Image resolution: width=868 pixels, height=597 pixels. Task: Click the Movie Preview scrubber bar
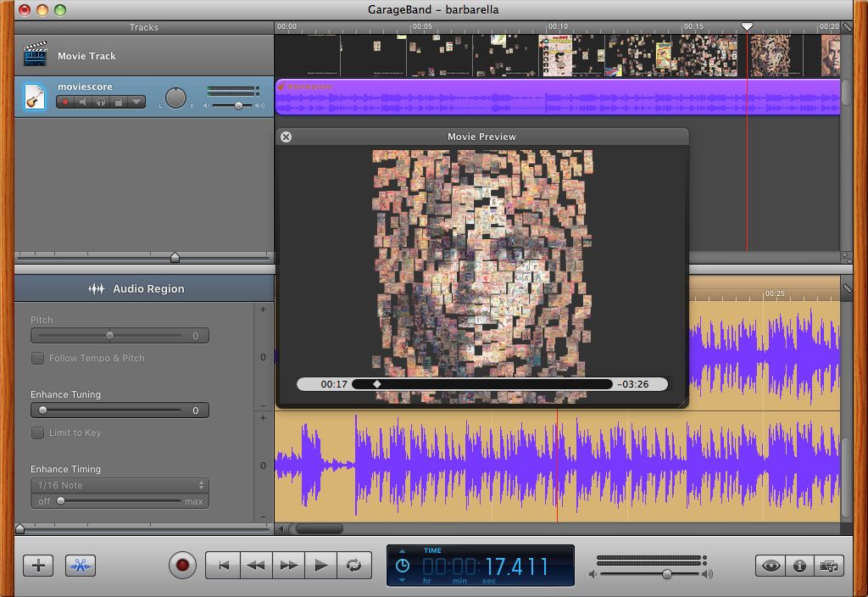click(482, 384)
